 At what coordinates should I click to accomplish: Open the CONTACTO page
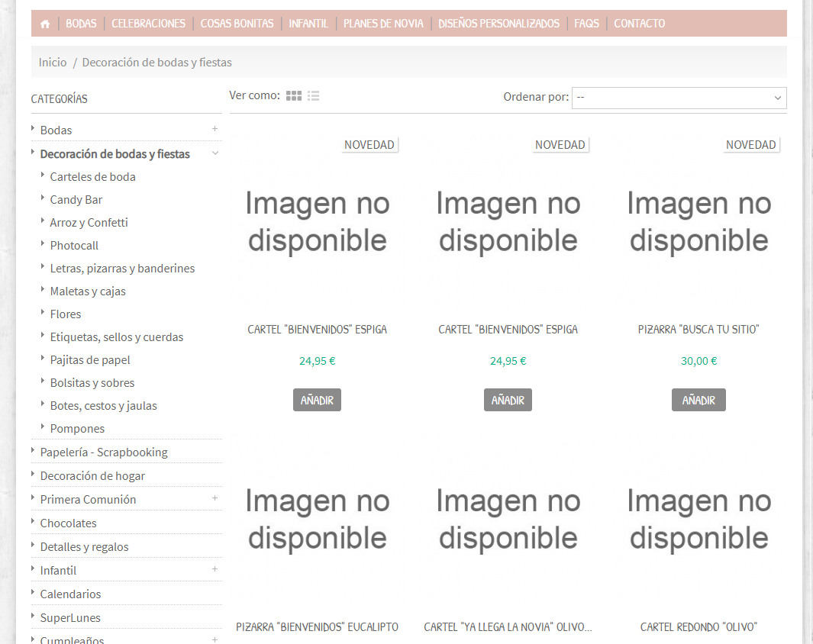coord(639,24)
